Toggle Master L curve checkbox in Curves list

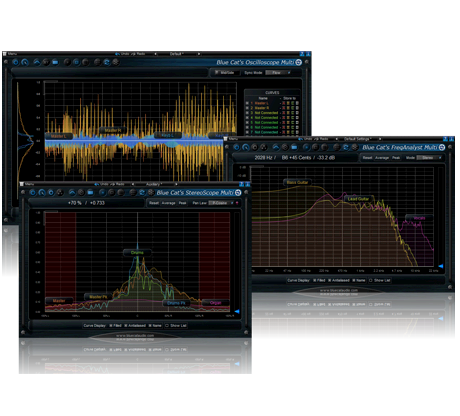247,103
